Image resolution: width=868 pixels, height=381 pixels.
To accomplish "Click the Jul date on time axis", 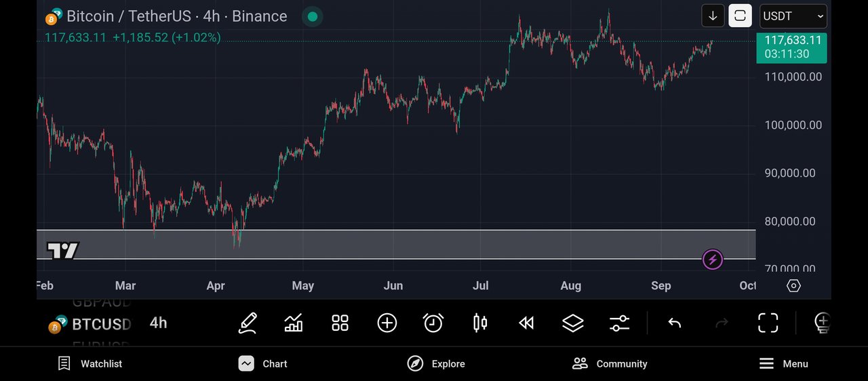I will point(480,285).
